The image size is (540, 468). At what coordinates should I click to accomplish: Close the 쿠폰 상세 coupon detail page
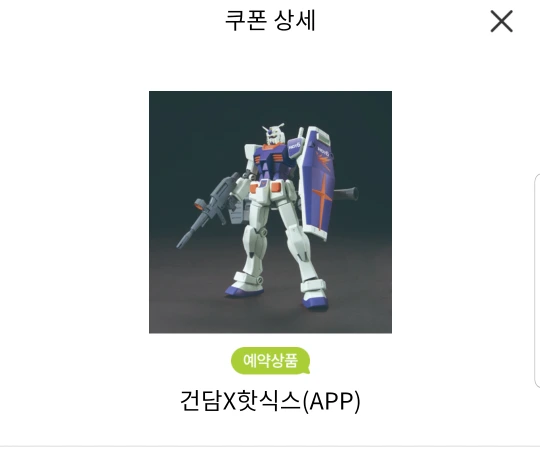pyautogui.click(x=501, y=21)
